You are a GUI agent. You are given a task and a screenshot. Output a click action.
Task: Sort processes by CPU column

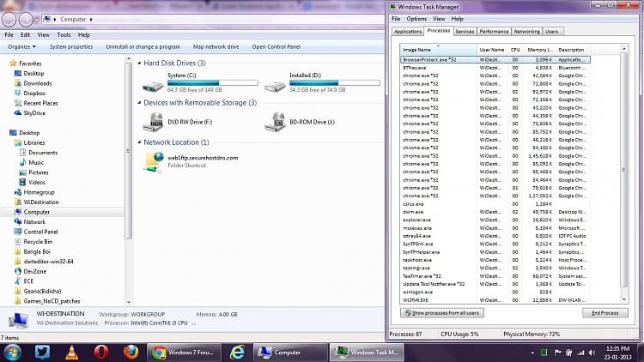(515, 50)
